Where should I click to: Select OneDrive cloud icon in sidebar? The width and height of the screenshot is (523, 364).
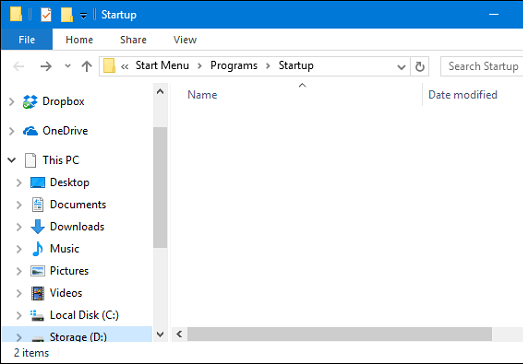point(30,131)
